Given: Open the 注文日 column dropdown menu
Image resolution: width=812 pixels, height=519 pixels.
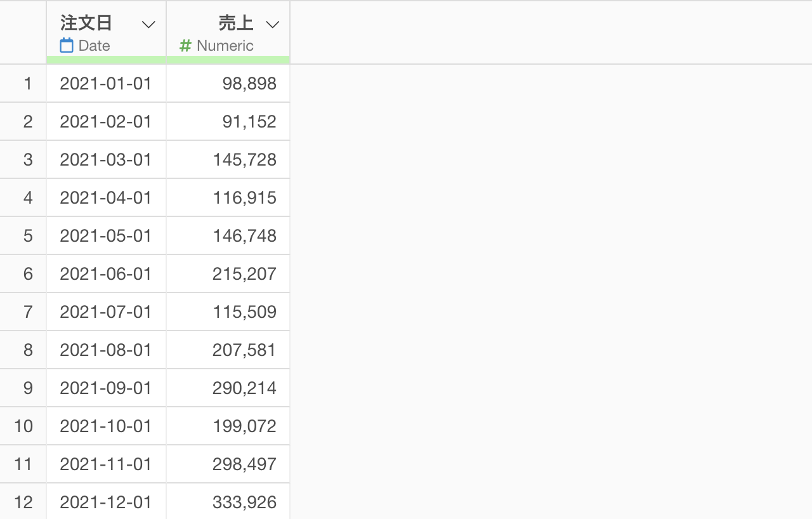Looking at the screenshot, I should tap(148, 25).
